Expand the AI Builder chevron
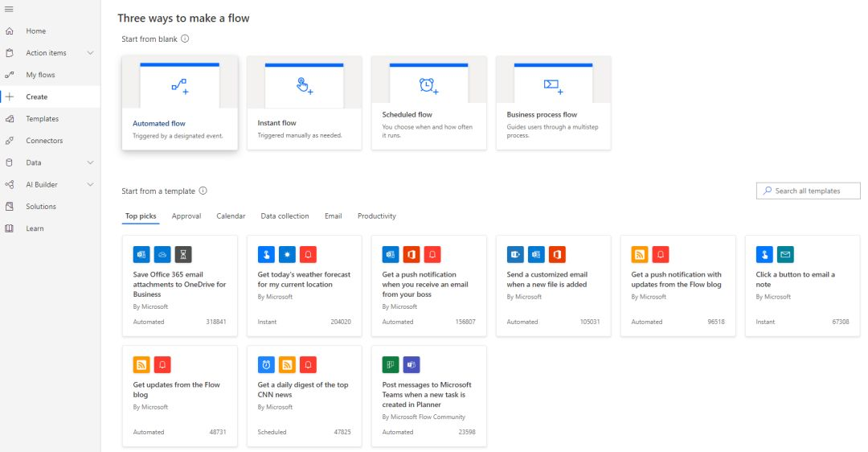868x452 pixels. coord(90,184)
